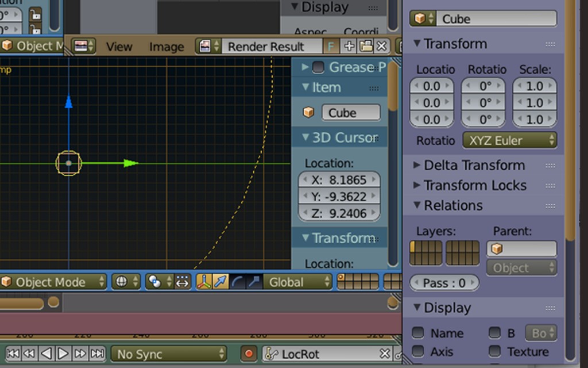
Task: Enable the Axis display checkbox
Action: pos(418,352)
